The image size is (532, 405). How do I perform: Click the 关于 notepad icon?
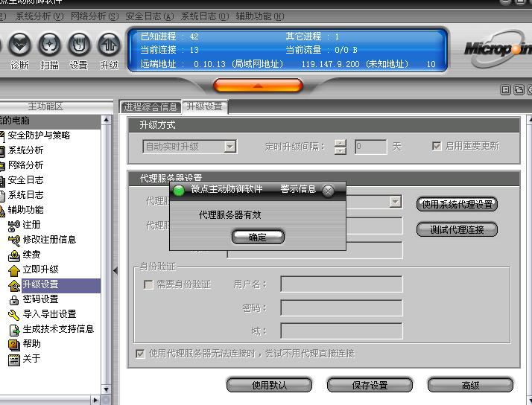[14, 360]
